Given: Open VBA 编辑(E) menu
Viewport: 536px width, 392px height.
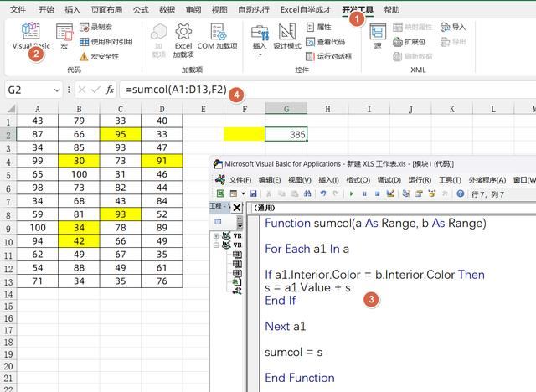Looking at the screenshot, I should [x=270, y=180].
